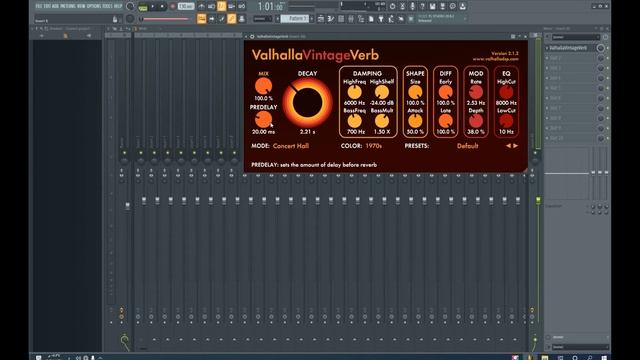Click the Play button in transport
Viewport: 640px width, 360px height.
tap(153, 7)
